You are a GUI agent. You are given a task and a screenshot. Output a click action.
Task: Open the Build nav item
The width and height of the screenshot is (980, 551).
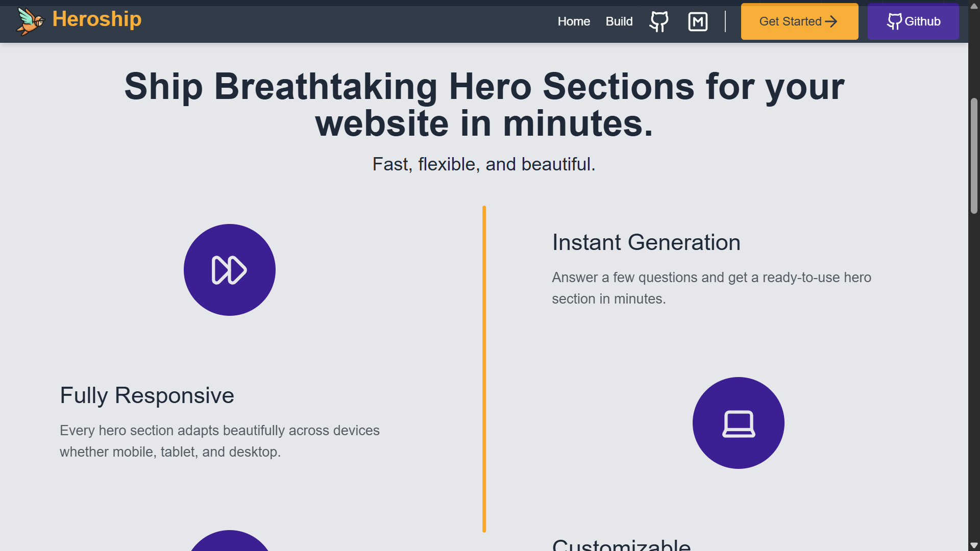(x=619, y=21)
